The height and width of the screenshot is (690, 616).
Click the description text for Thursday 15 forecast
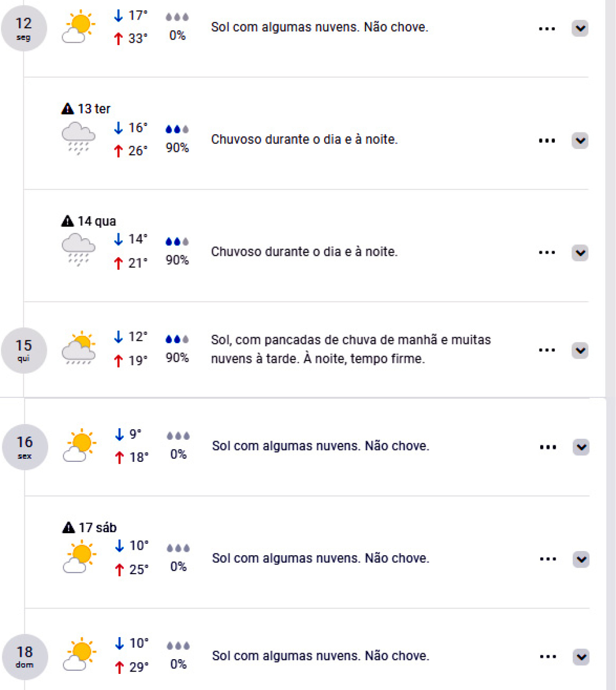(x=350, y=349)
